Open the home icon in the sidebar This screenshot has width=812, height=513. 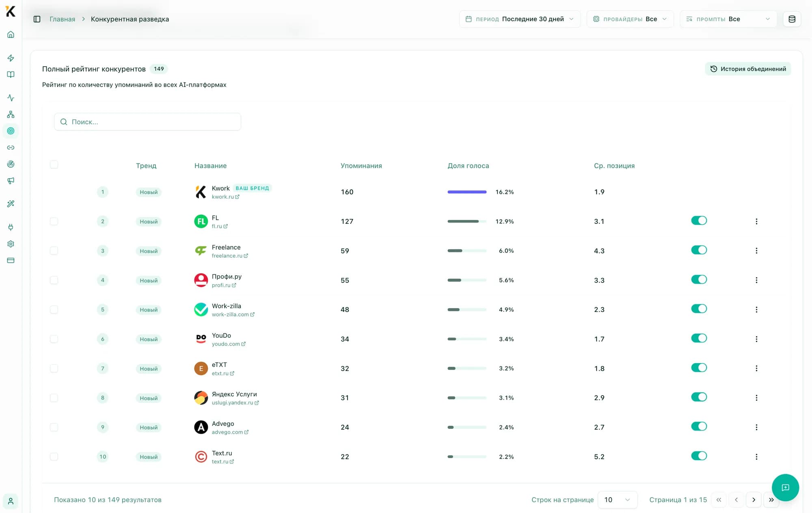tap(11, 35)
